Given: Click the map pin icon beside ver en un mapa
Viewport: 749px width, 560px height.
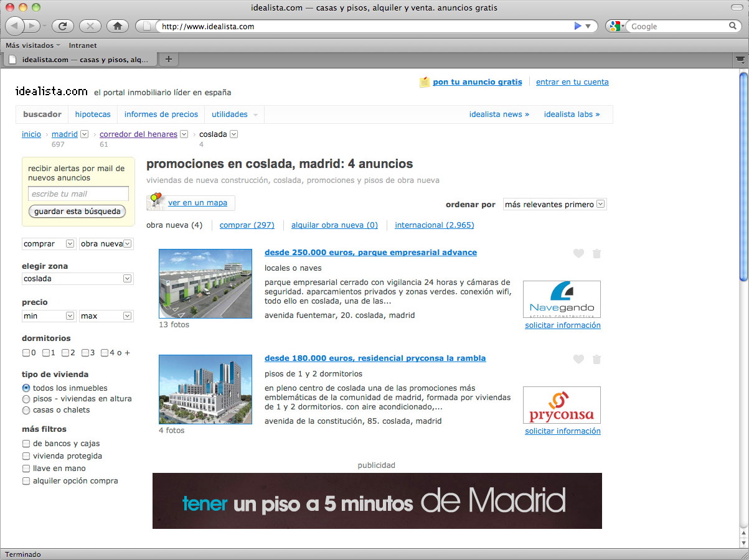Looking at the screenshot, I should click(x=155, y=202).
